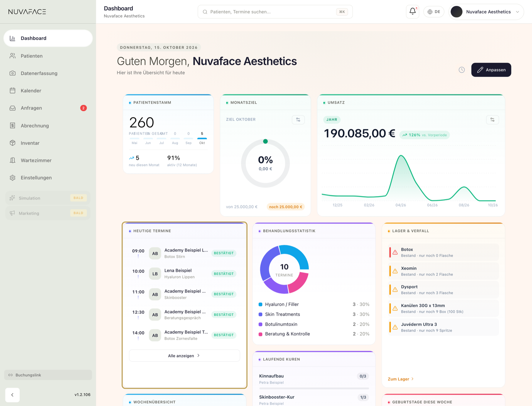Open the Buchungslink button
This screenshot has width=532, height=406.
[48, 375]
